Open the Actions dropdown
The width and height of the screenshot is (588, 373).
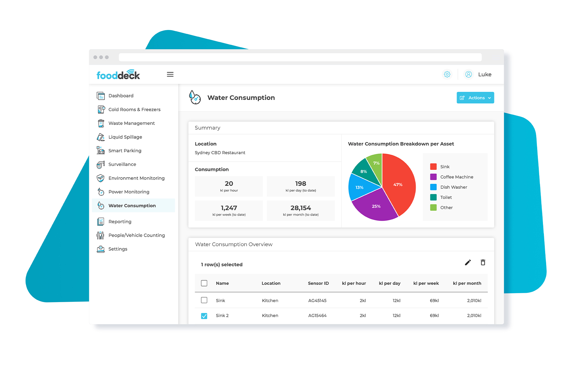(475, 97)
